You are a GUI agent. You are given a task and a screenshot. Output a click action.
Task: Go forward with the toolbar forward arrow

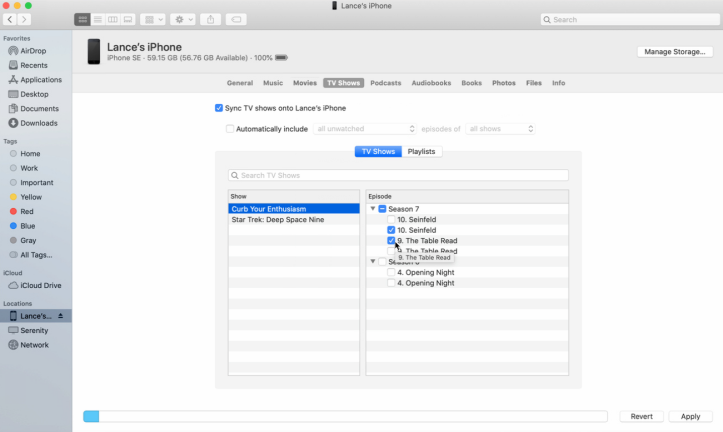coord(24,19)
